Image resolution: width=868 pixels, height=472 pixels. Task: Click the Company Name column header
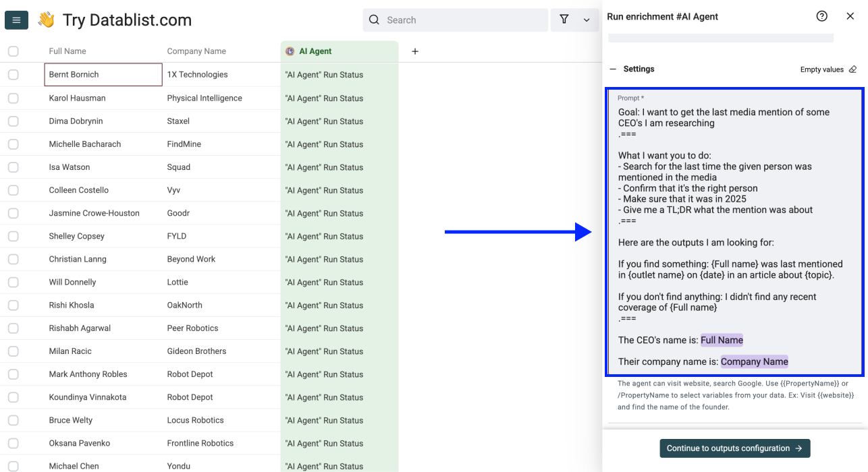pyautogui.click(x=196, y=51)
